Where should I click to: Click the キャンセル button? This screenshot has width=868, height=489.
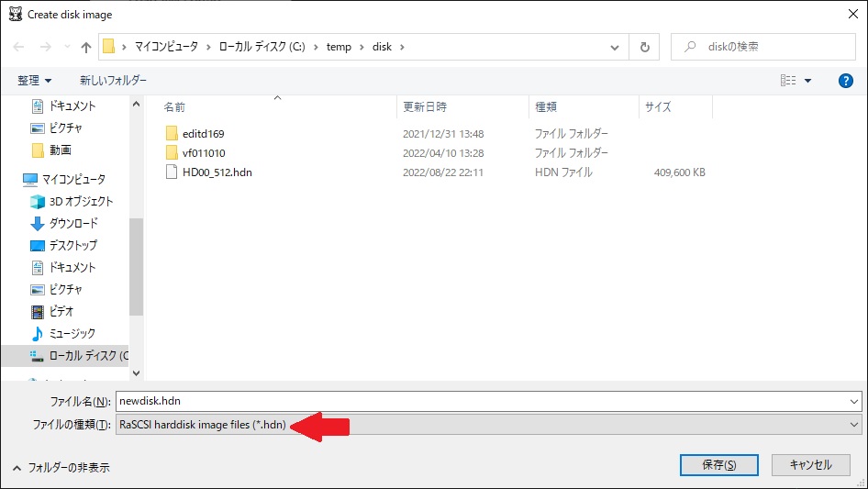(x=810, y=465)
